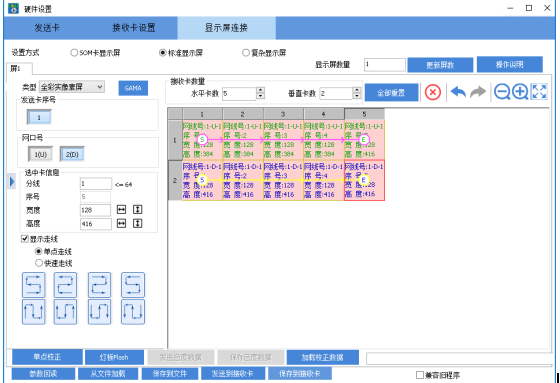Viewport: 560px width, 383px height.
Task: Decrease 垂直卡数 with the down arrow
Action: pos(356,96)
